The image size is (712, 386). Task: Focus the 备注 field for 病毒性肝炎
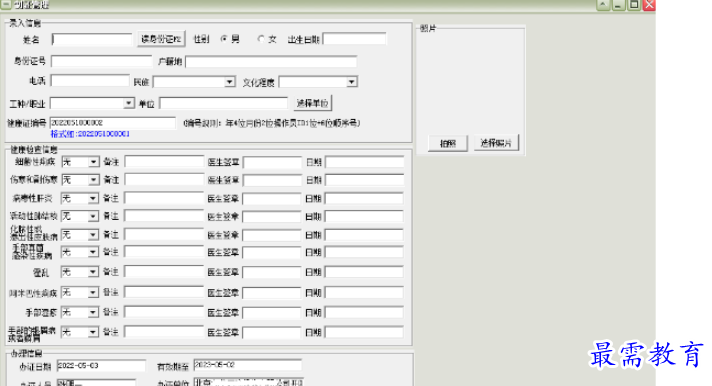point(164,198)
